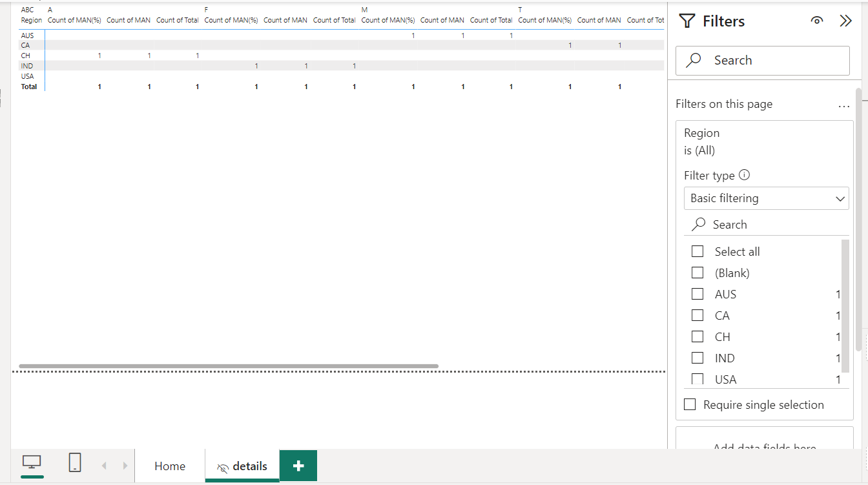The image size is (868, 485).
Task: Select the USA row header in matrix
Action: (x=27, y=76)
